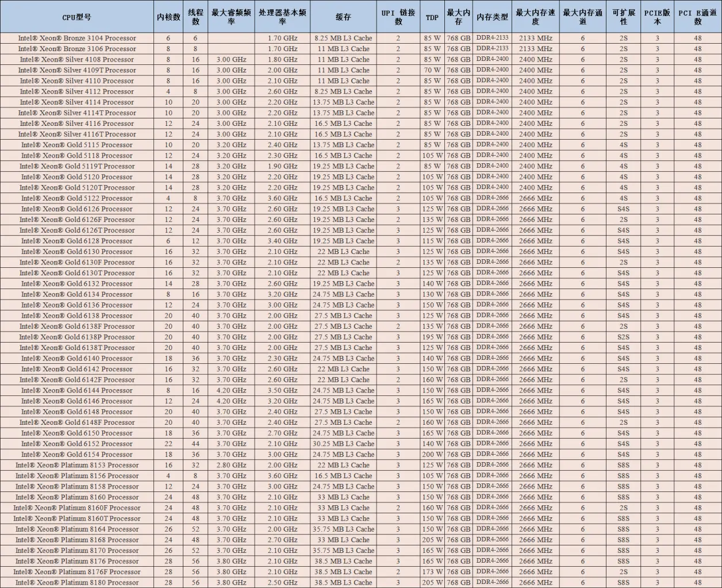This screenshot has width=722, height=588.
Task: Select the 195 W TDP cell
Action: (432, 337)
